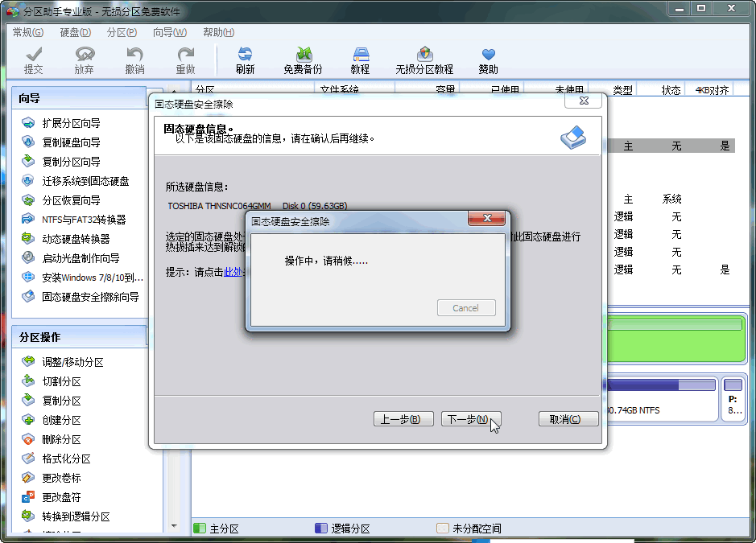
Task: Open the 分区(P) menu
Action: (122, 32)
